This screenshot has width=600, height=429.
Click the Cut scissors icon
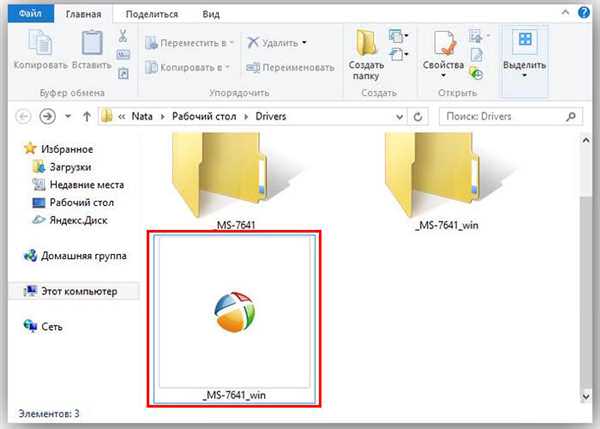pos(123,36)
